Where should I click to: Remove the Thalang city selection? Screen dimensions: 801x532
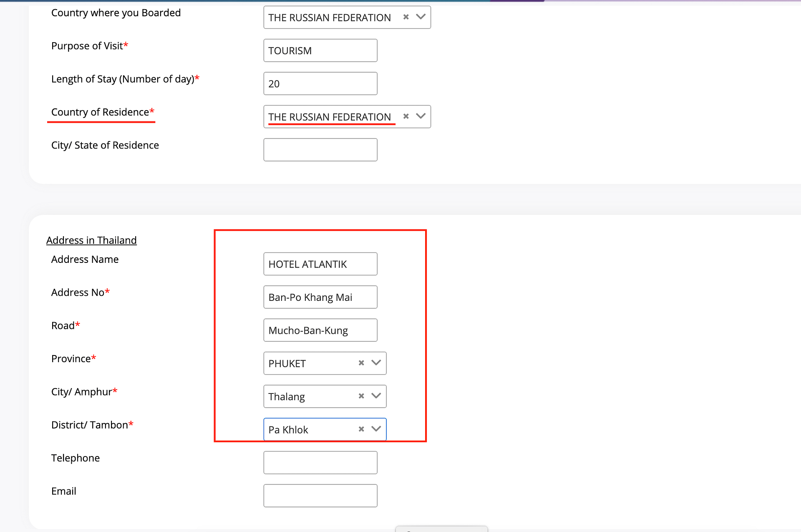(361, 396)
